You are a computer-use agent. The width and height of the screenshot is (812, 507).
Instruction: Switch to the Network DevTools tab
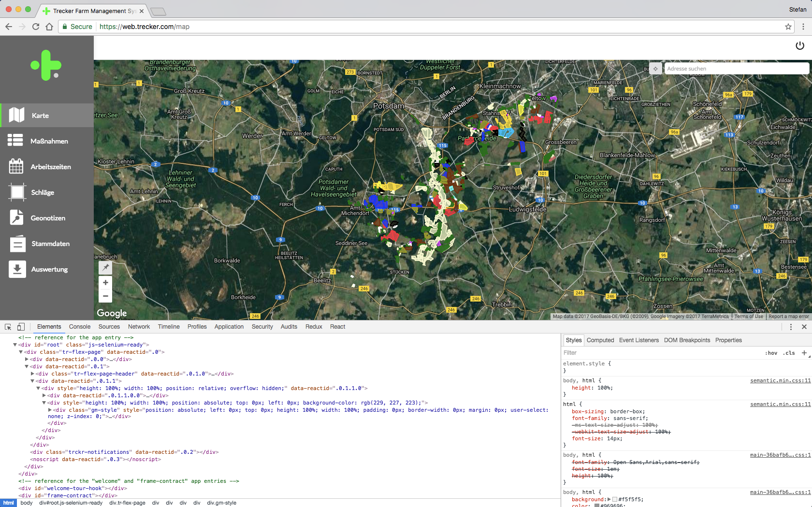click(x=139, y=327)
